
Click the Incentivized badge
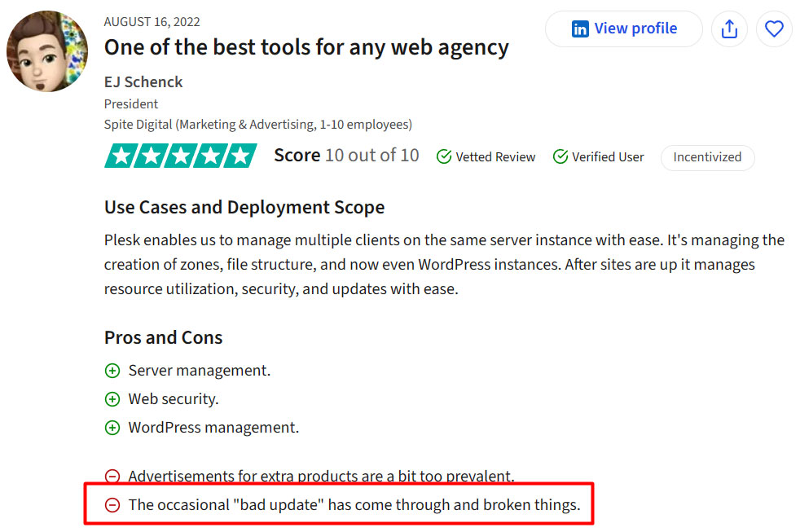point(707,157)
